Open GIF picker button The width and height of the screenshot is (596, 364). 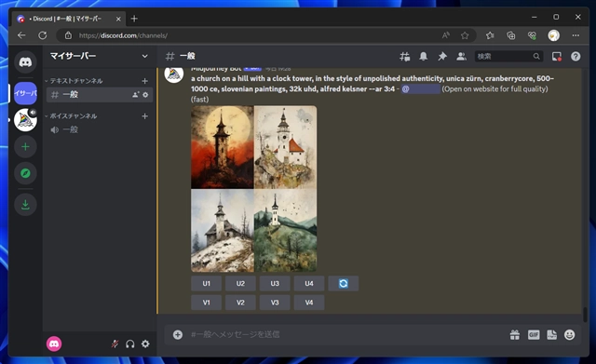(534, 335)
